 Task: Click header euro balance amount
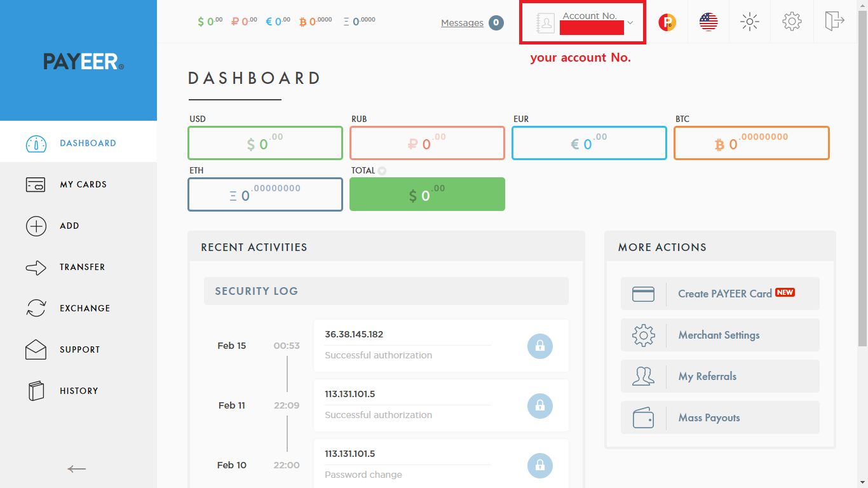[x=278, y=22]
